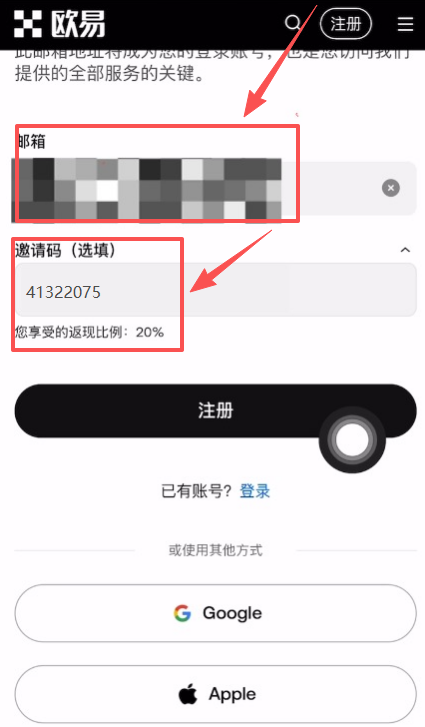Viewport: 425px width, 727px height.
Task: Open the search magnifier icon
Action: point(293,22)
